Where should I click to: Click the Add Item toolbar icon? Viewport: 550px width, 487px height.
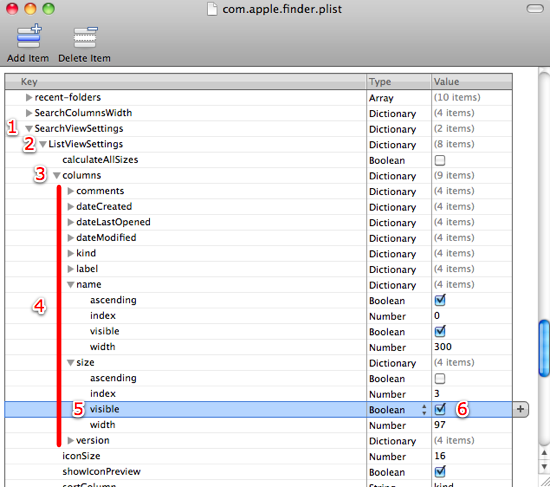(x=28, y=36)
